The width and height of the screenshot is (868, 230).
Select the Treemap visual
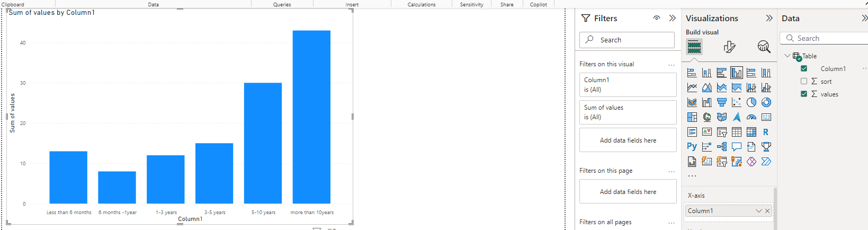(x=692, y=117)
